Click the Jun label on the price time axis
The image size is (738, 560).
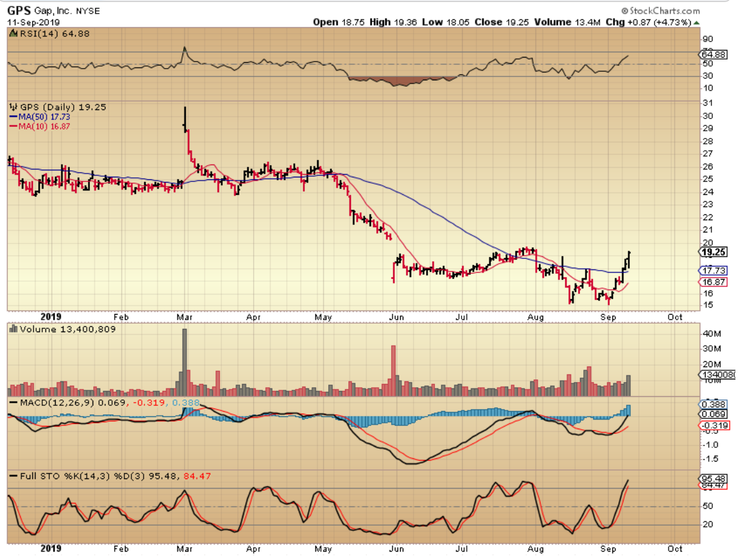click(396, 317)
